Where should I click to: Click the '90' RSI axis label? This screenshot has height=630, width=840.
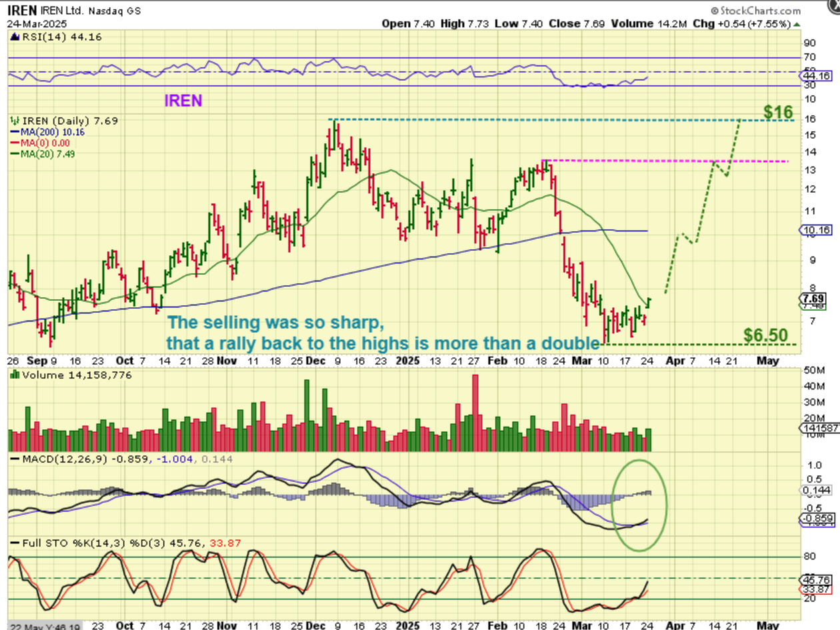pyautogui.click(x=810, y=43)
